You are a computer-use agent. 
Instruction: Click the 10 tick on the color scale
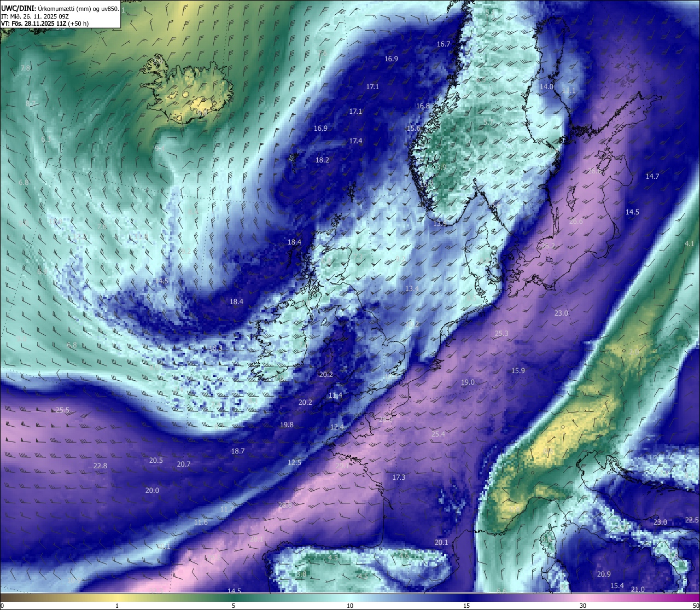click(x=350, y=606)
